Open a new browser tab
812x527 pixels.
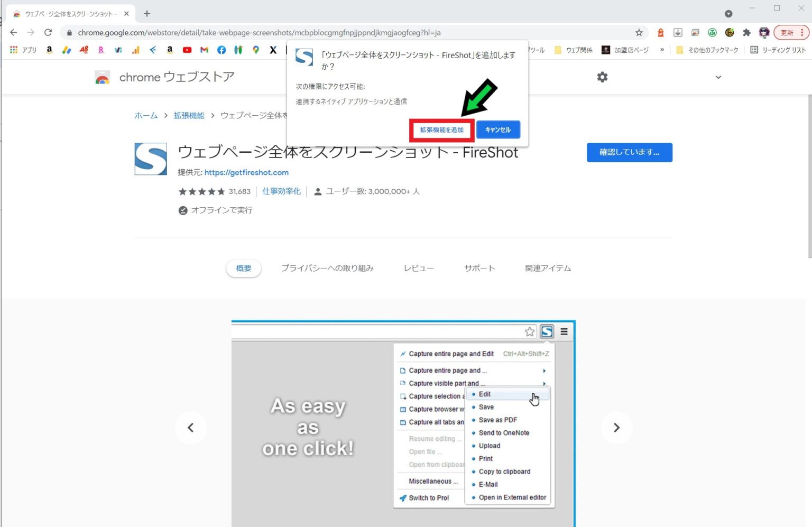(x=147, y=14)
